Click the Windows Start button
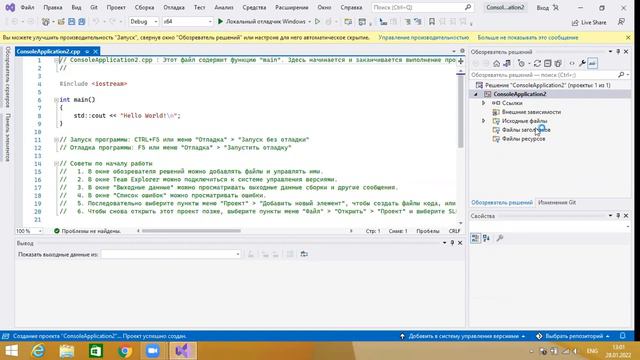640x360 pixels. (x=11, y=351)
